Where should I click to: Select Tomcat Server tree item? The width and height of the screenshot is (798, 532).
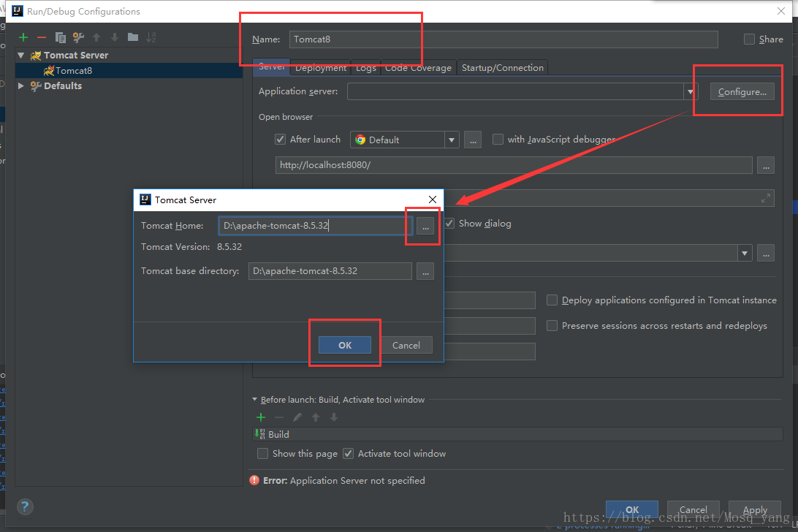tap(76, 55)
